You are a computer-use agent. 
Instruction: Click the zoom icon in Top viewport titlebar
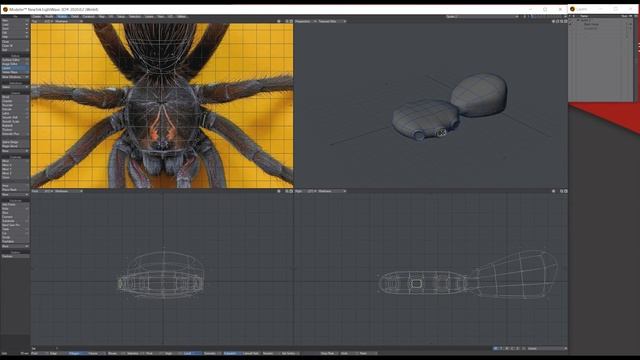[287, 21]
